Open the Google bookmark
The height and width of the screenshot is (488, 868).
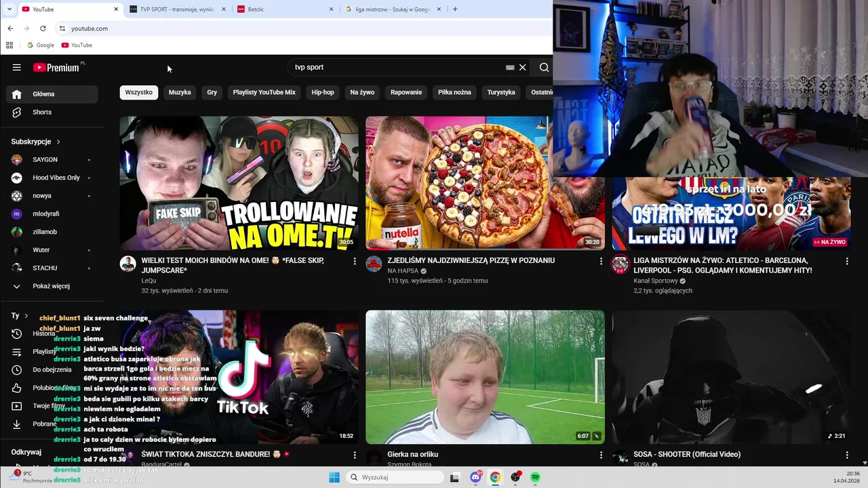tap(40, 45)
